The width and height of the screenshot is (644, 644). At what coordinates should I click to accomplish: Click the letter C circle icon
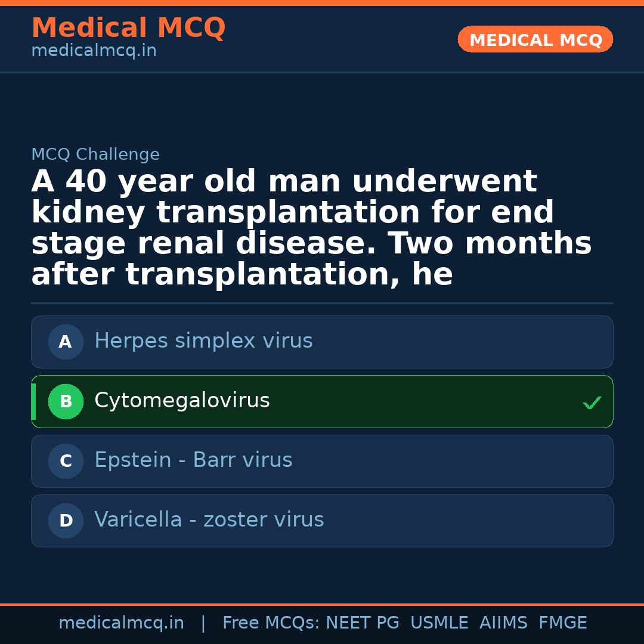coord(66,461)
